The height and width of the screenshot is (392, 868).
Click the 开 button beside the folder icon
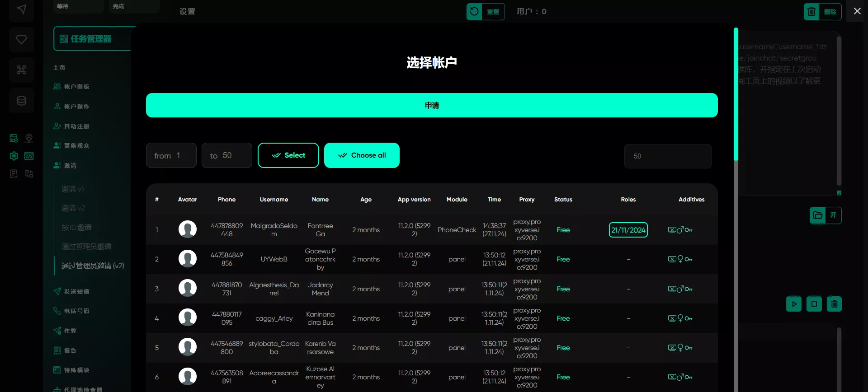833,215
